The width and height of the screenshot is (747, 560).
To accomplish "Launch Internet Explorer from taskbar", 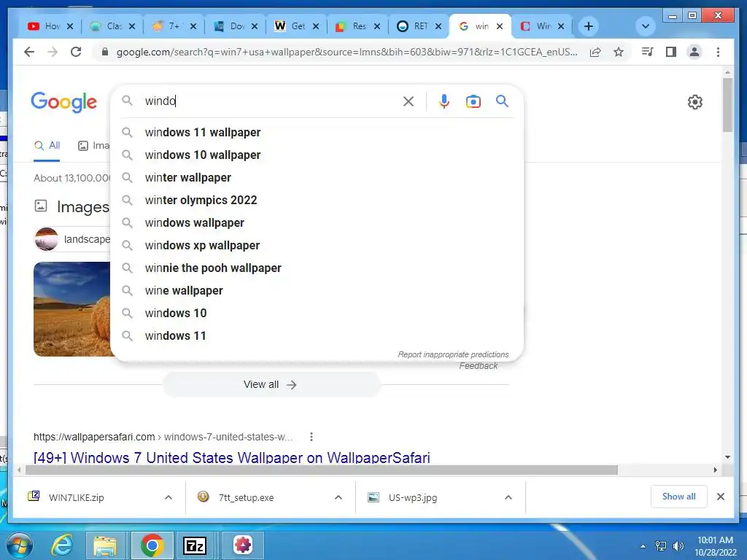I will point(62,545).
